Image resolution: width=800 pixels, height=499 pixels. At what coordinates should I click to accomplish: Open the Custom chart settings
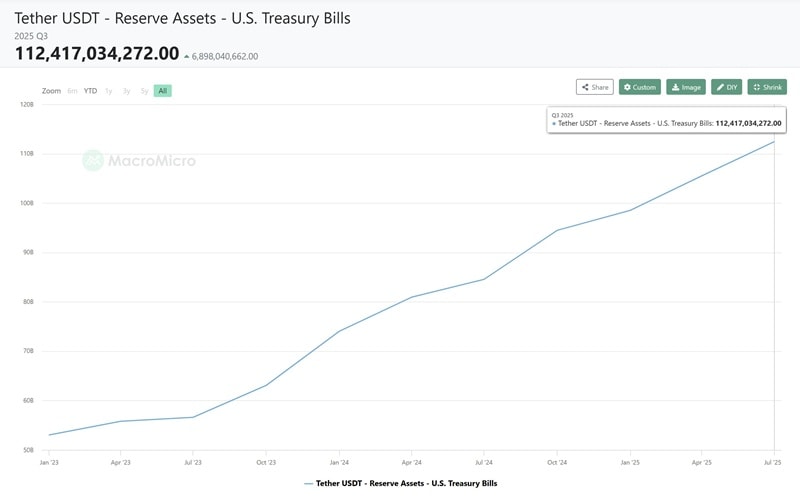tap(640, 87)
